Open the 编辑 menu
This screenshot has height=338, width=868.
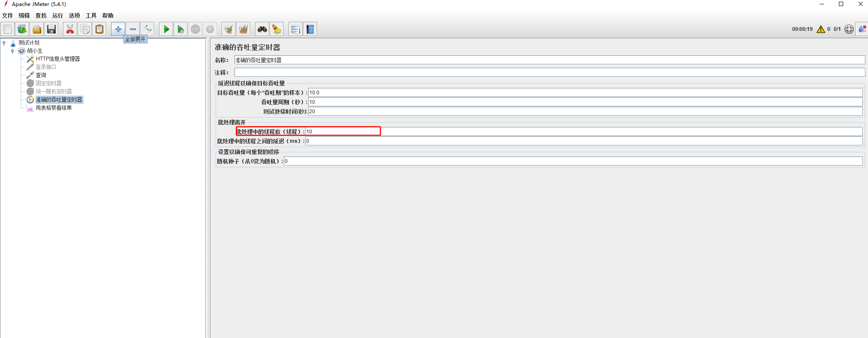(24, 15)
